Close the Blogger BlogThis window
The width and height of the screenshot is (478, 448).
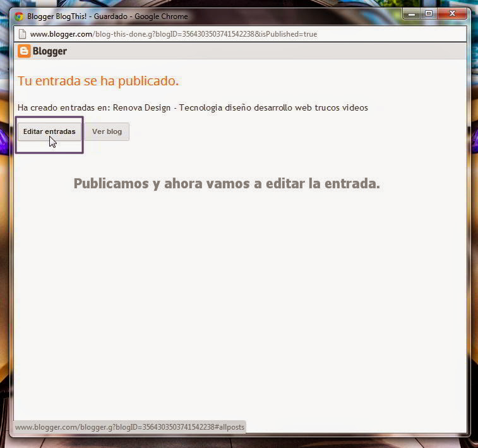[x=452, y=14]
